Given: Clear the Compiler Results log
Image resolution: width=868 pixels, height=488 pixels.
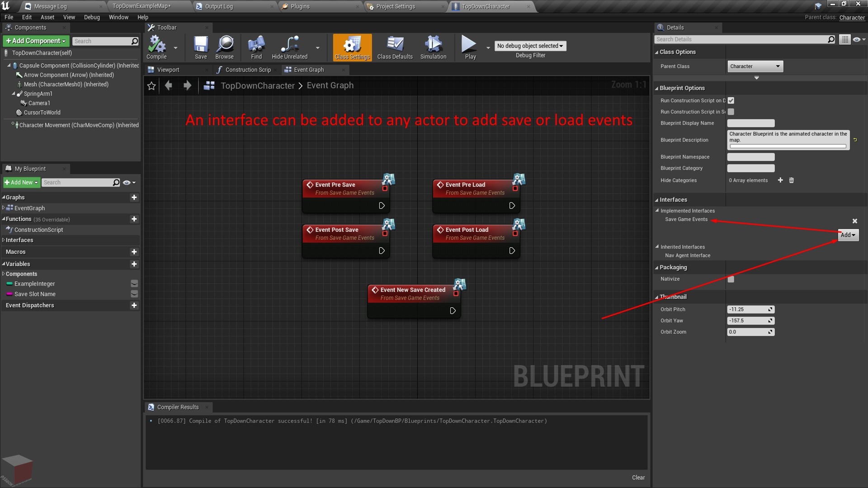Looking at the screenshot, I should [638, 478].
